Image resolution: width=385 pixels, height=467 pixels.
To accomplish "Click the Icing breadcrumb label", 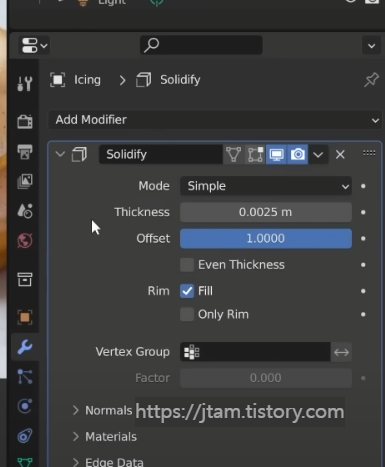I will click(87, 80).
